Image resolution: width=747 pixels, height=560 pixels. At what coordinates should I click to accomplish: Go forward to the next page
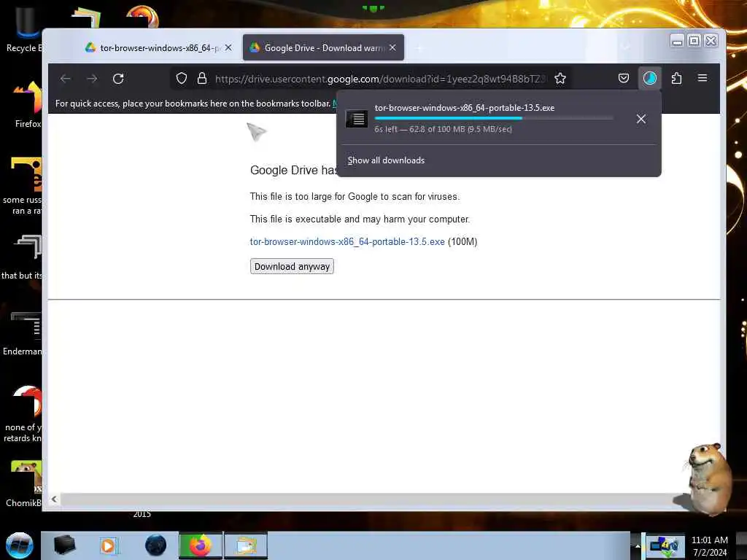pyautogui.click(x=92, y=79)
